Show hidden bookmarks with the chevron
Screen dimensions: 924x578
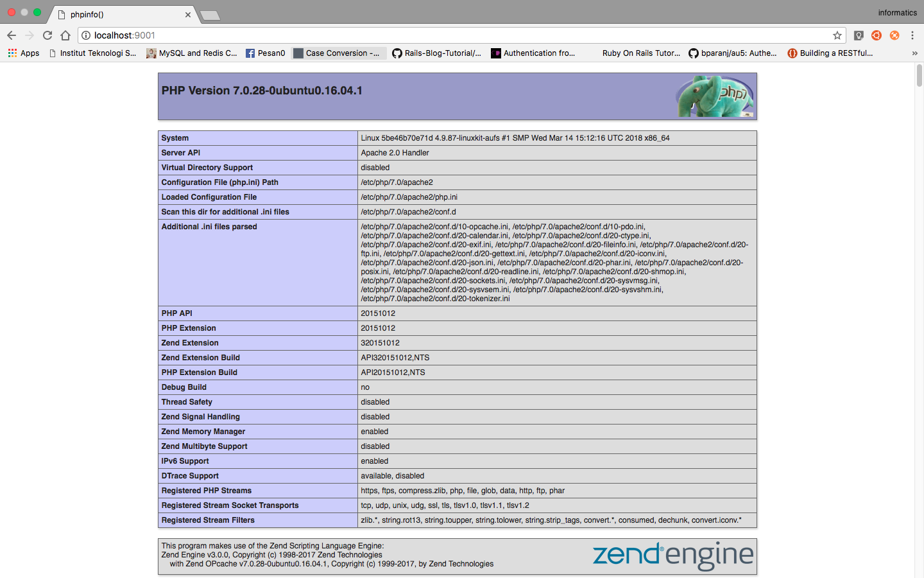(914, 53)
